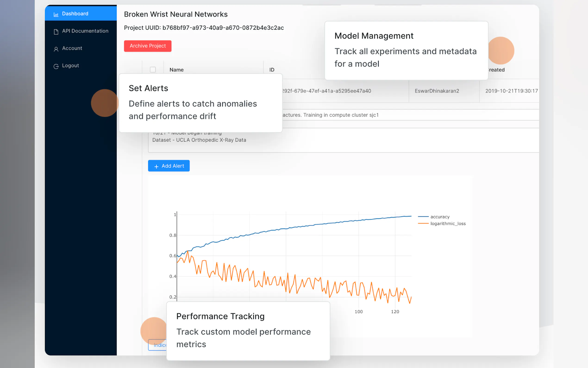Go to the Account page
Image resolution: width=588 pixels, height=368 pixels.
pos(72,48)
